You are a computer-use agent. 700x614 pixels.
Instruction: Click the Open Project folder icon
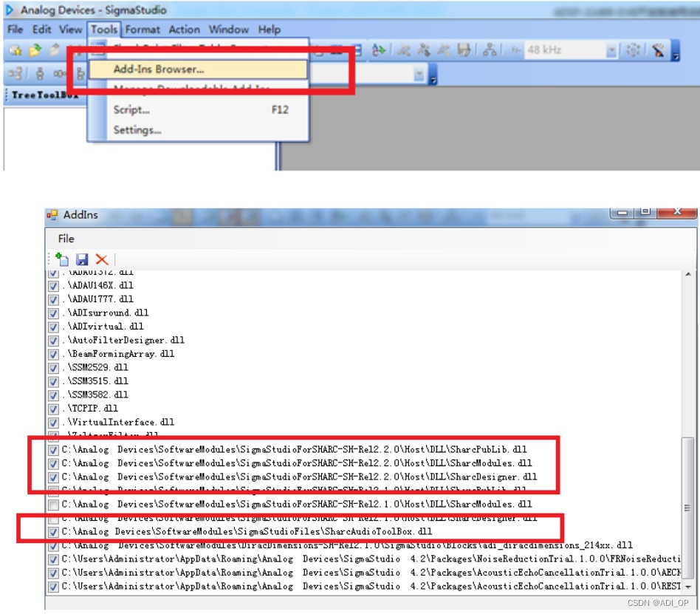point(35,50)
